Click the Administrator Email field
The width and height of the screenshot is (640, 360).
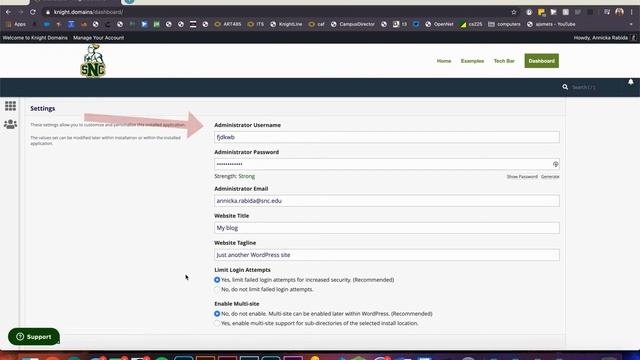point(387,201)
